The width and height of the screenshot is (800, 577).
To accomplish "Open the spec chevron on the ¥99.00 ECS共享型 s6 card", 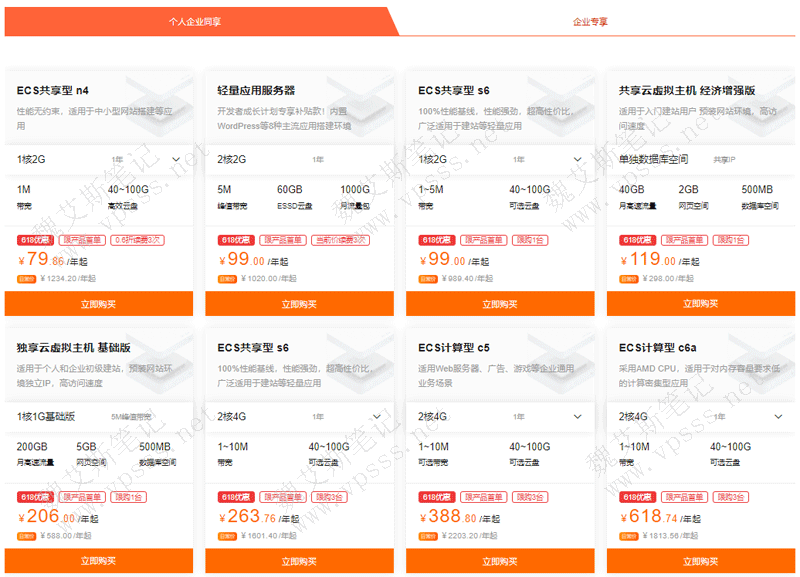I will [577, 159].
